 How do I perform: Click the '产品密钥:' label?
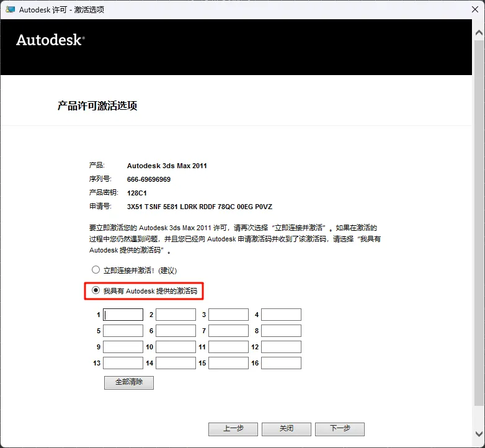[x=104, y=193]
